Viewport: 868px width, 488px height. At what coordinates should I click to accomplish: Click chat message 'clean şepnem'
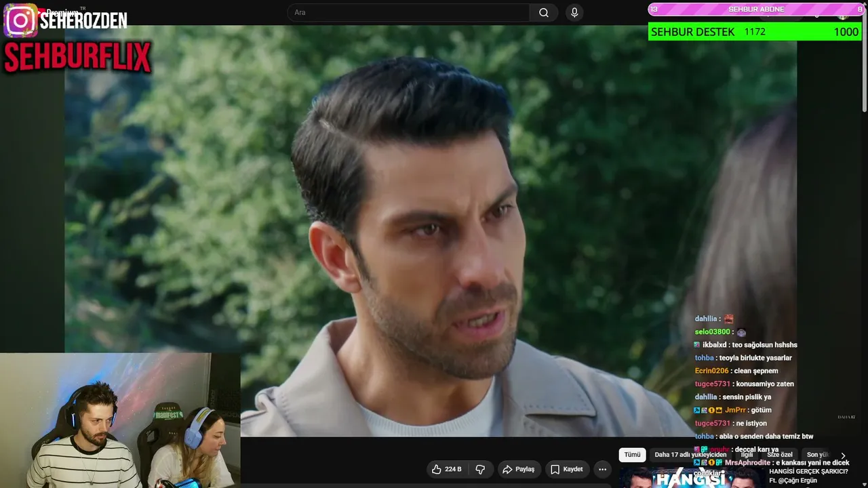coord(755,371)
